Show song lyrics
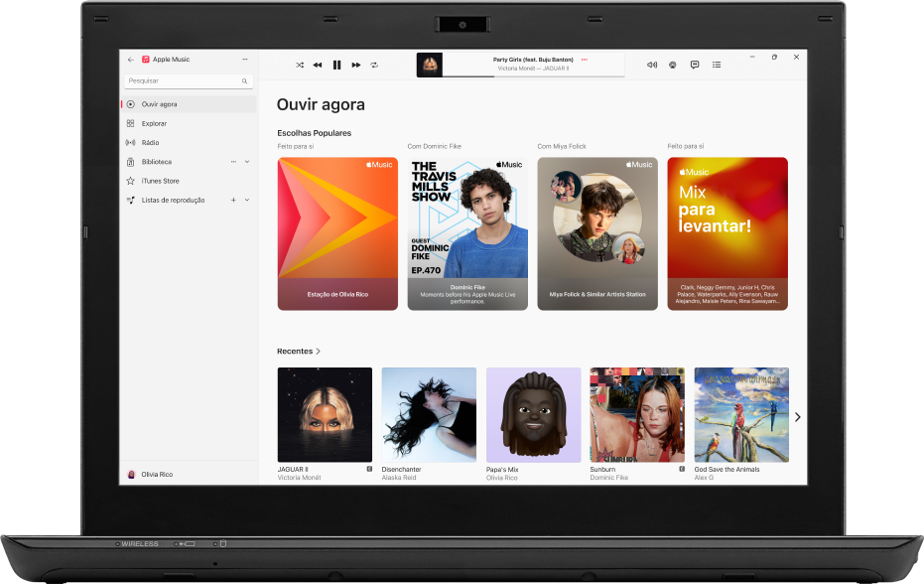This screenshot has height=584, width=924. click(x=694, y=65)
